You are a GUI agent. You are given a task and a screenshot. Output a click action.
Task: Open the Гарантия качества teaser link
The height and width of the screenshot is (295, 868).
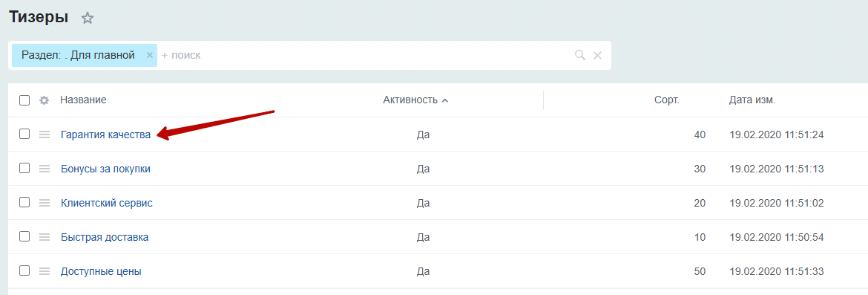(x=106, y=134)
